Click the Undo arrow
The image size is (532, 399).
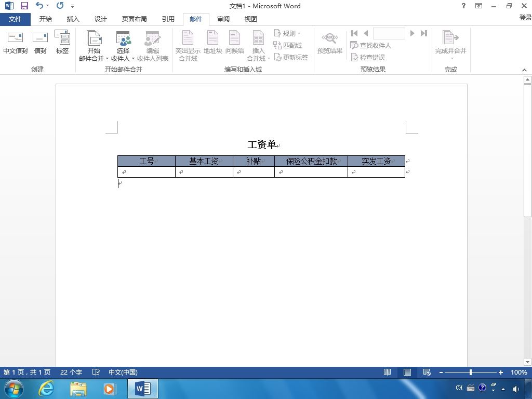point(39,5)
